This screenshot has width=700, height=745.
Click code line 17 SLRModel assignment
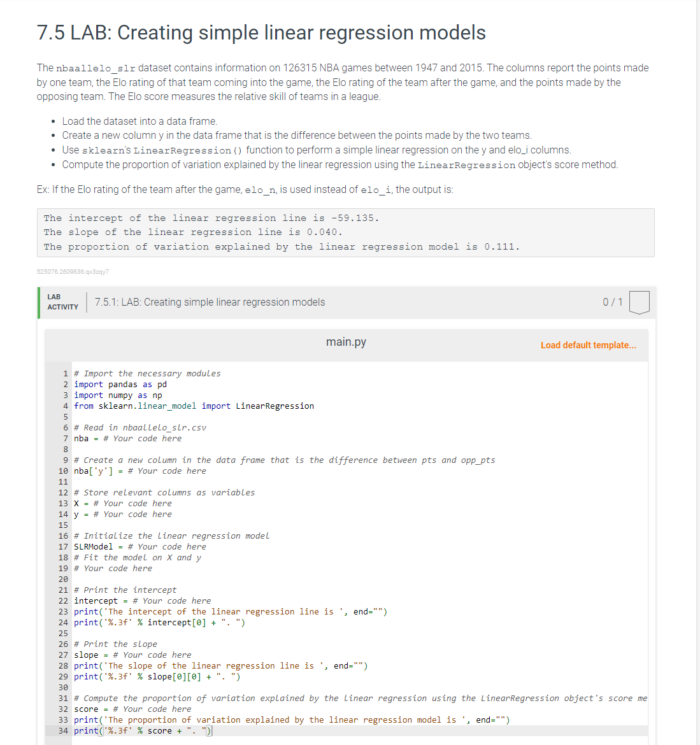pos(139,547)
